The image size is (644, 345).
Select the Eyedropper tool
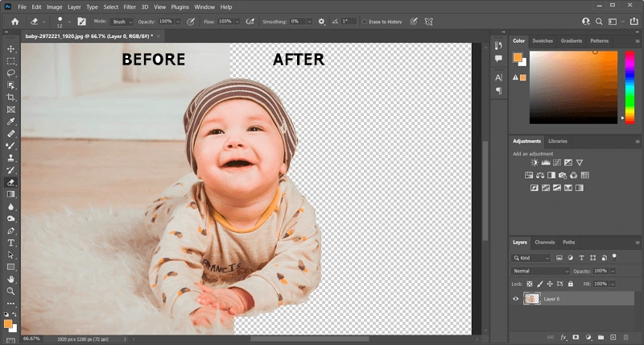pyautogui.click(x=10, y=121)
